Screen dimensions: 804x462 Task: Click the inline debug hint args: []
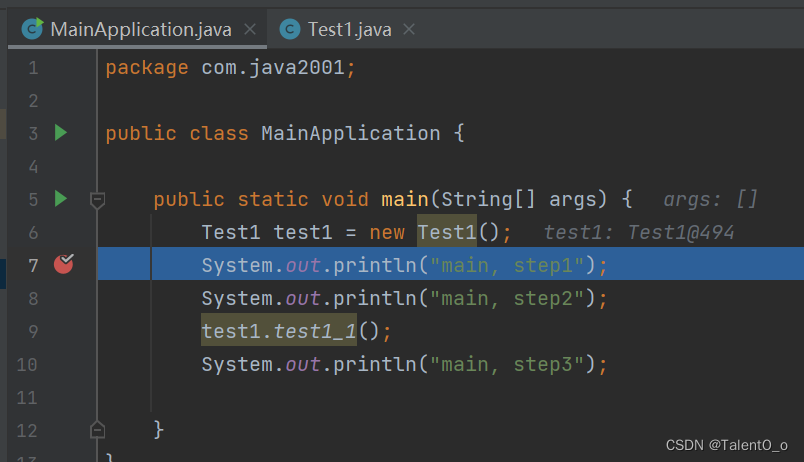click(x=710, y=199)
